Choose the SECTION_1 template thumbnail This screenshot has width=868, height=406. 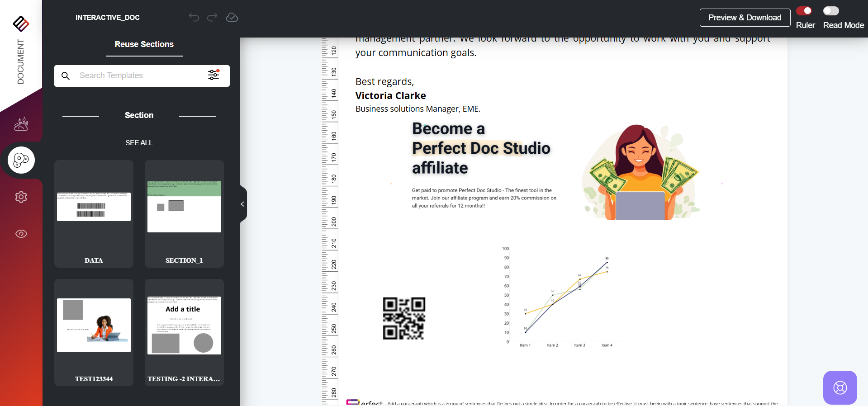[x=184, y=213]
